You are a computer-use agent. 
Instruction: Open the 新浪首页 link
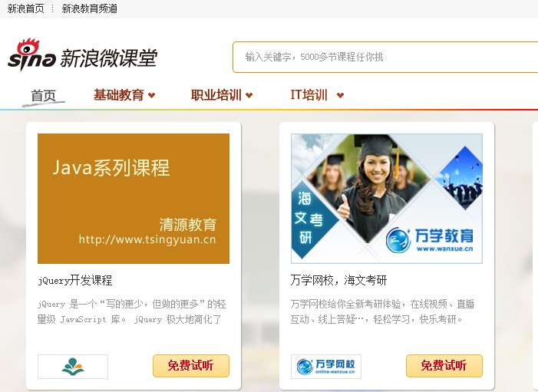[x=25, y=8]
